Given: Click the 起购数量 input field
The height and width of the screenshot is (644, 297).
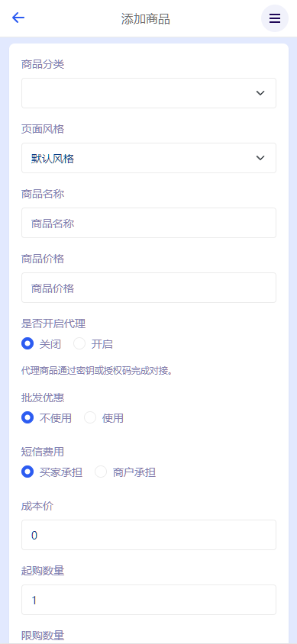Looking at the screenshot, I should pyautogui.click(x=149, y=600).
